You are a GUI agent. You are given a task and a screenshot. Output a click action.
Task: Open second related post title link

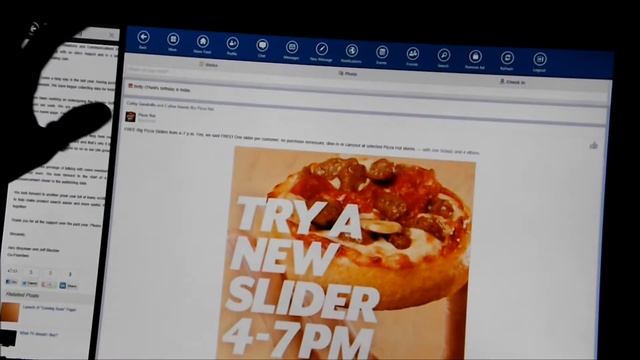tap(39, 334)
